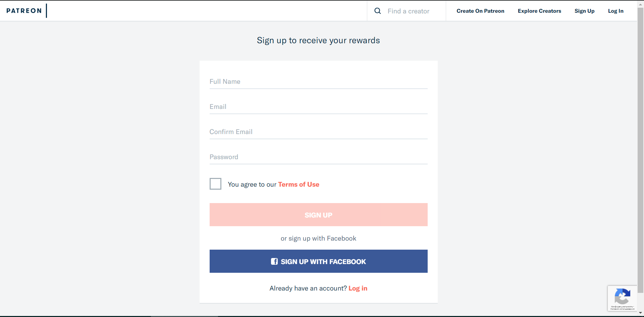This screenshot has height=317, width=644.
Task: Open Create On Patreon in the nav
Action: coord(480,11)
